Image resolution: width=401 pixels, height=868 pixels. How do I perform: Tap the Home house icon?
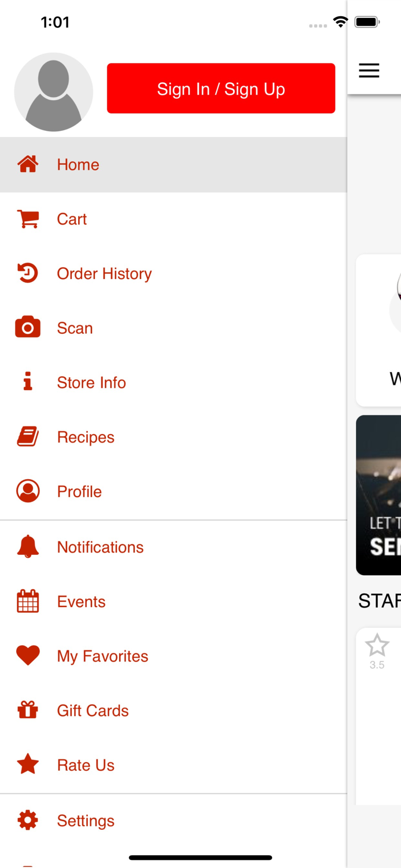[x=28, y=164]
